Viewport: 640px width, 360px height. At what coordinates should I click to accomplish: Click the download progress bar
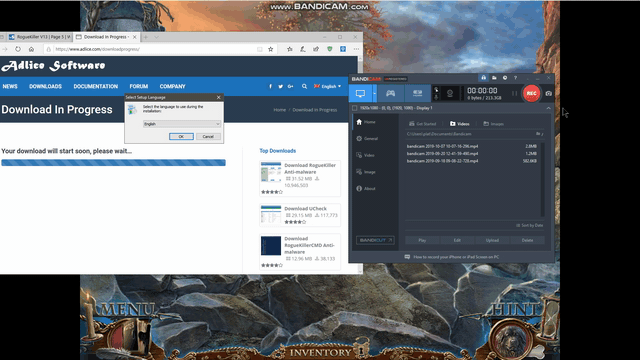click(x=113, y=162)
